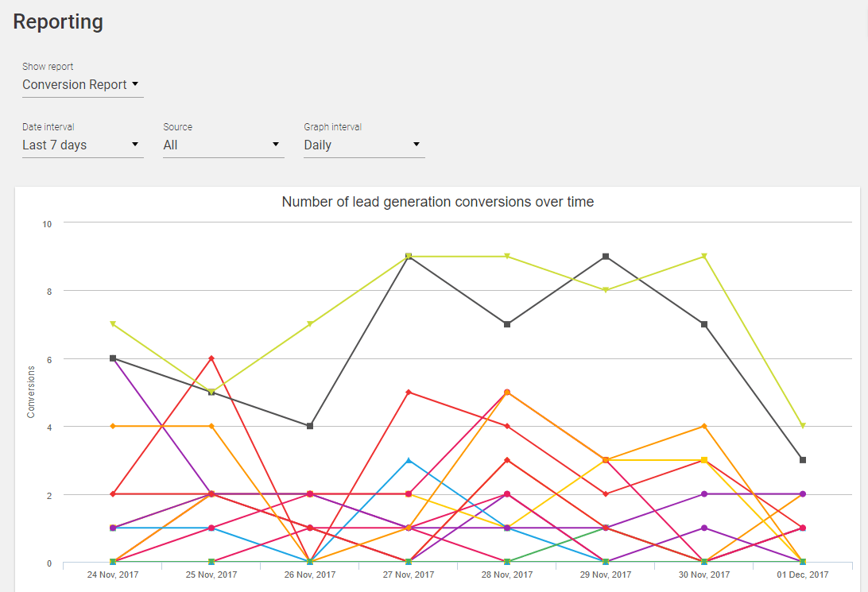Click the lime triangle data point on 26 Nov
This screenshot has width=868, height=592.
(310, 324)
